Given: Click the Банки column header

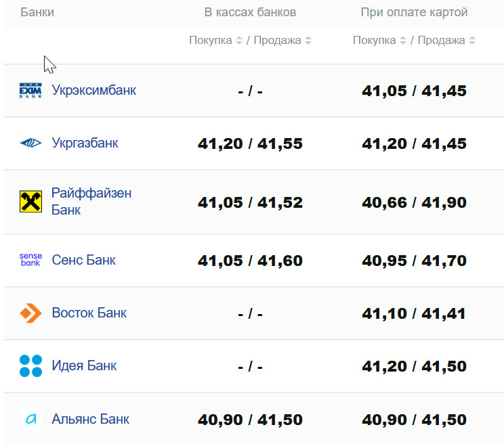Looking at the screenshot, I should pos(37,12).
